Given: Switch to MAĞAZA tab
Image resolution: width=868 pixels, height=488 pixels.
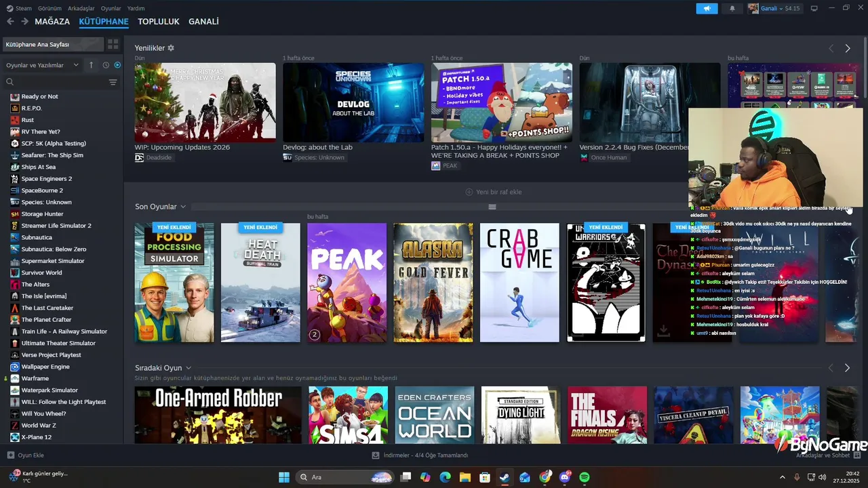Looking at the screenshot, I should coord(52,22).
